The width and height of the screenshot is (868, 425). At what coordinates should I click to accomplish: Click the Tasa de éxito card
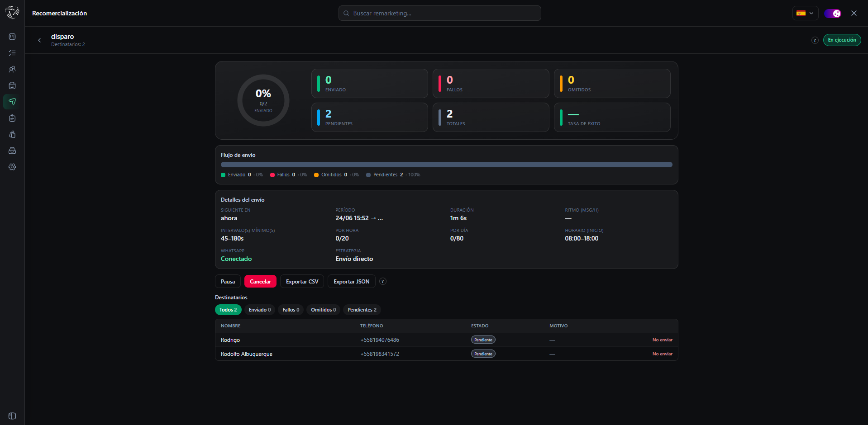coord(612,118)
